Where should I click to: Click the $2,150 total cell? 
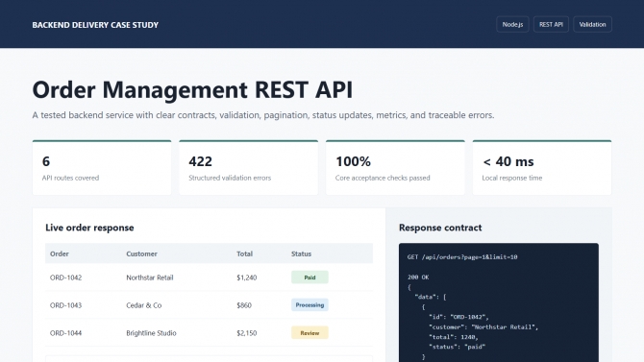[x=246, y=333]
